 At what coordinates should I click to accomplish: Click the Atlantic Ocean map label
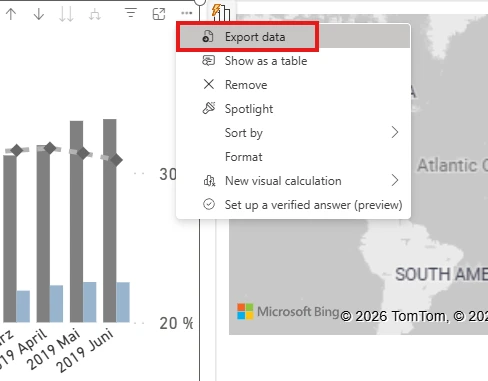click(452, 165)
